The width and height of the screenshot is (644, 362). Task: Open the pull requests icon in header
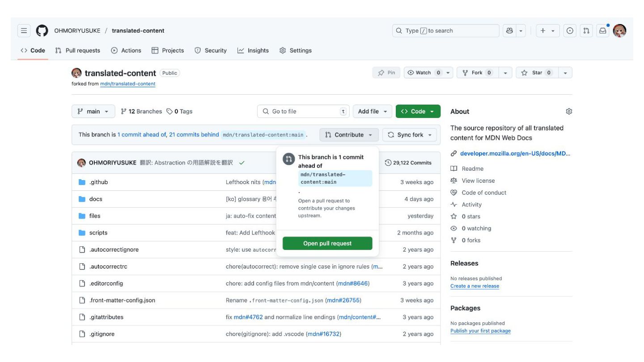(x=586, y=31)
